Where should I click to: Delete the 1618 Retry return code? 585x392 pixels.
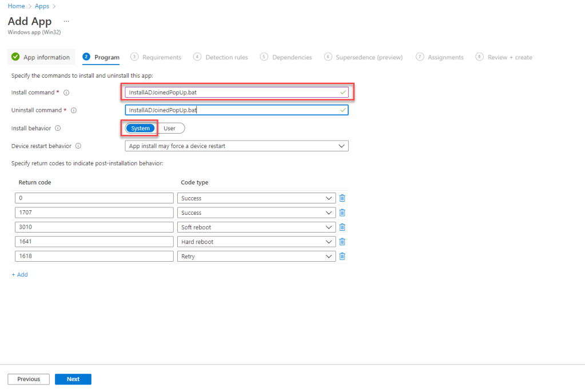click(342, 257)
